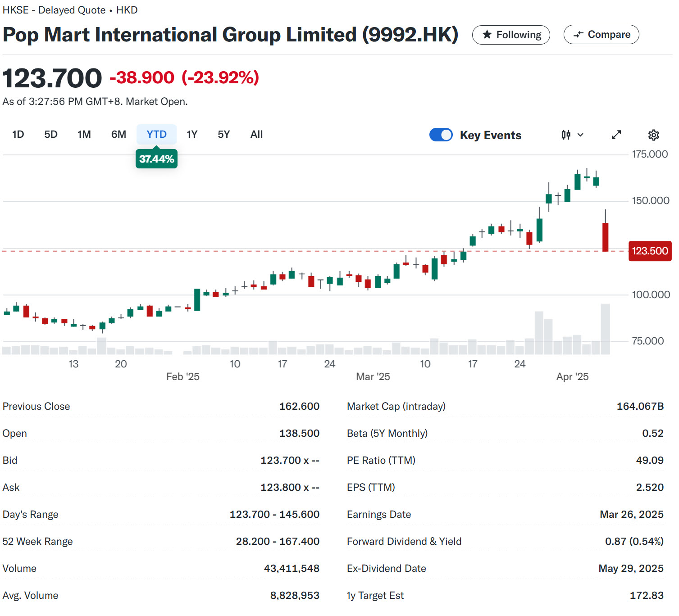Click the percent change (-23.92%)
The width and height of the screenshot is (679, 616).
click(220, 77)
